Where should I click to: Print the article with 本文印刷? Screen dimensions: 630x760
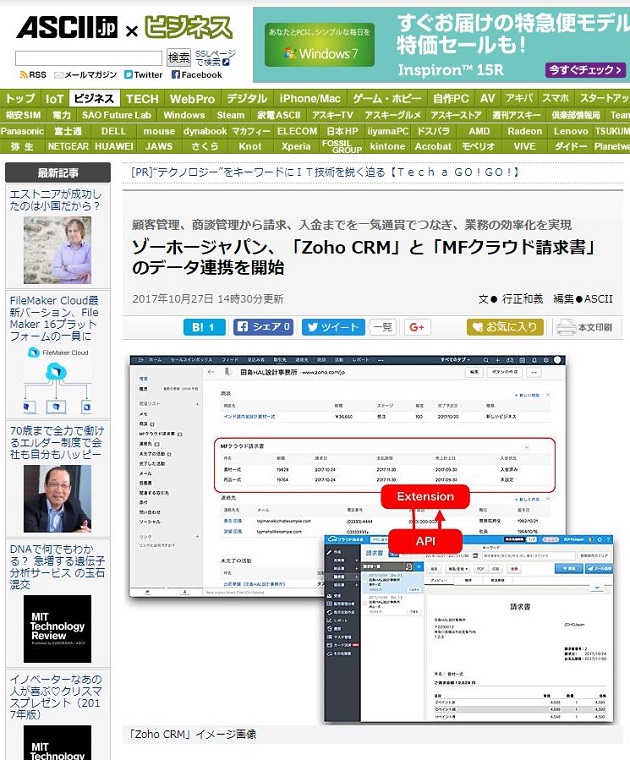coord(584,327)
